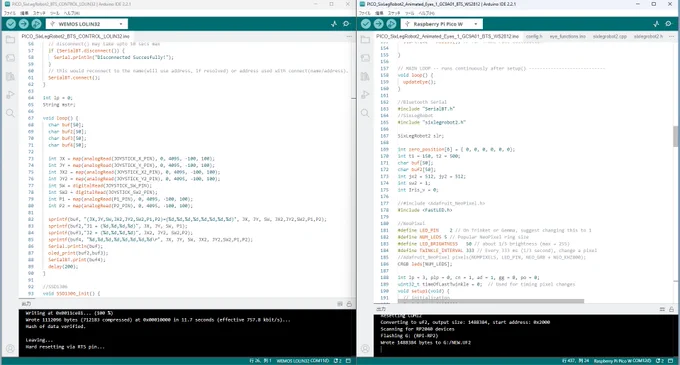Click code line 67 void loop() in left editor

(61, 118)
